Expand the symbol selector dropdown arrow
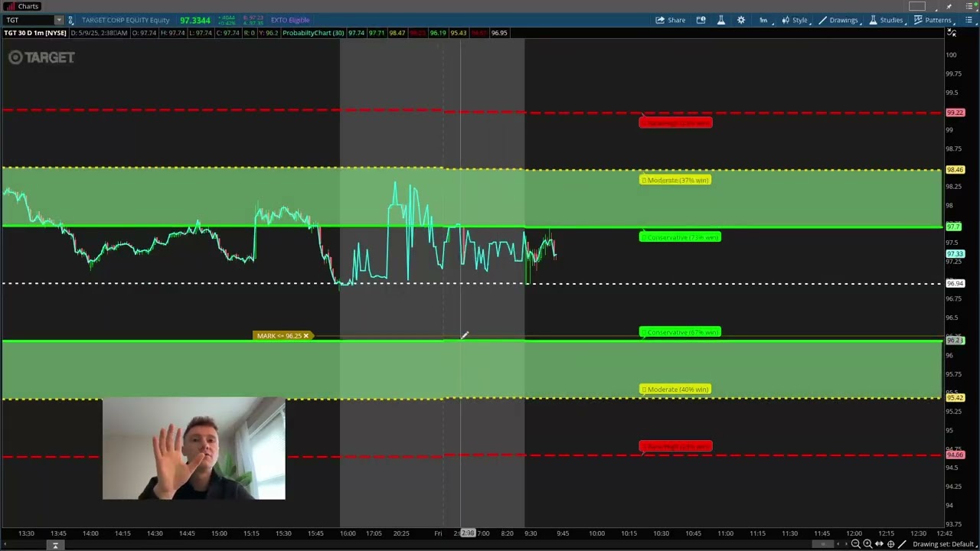 click(58, 20)
